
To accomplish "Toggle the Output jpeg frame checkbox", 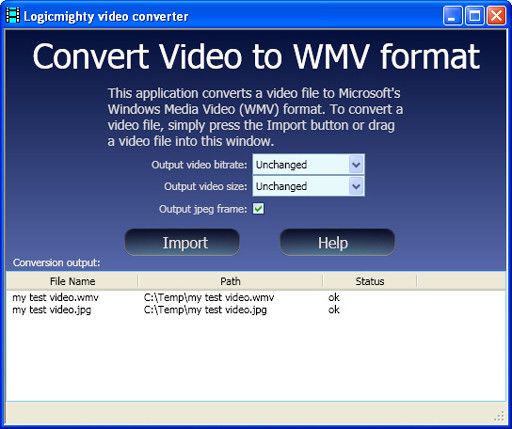I will 258,209.
